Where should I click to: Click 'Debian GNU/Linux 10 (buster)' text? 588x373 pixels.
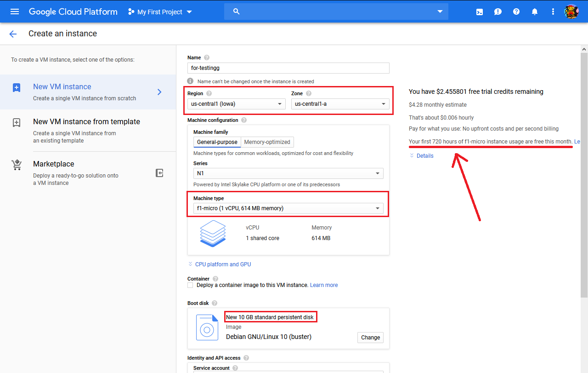[269, 337]
